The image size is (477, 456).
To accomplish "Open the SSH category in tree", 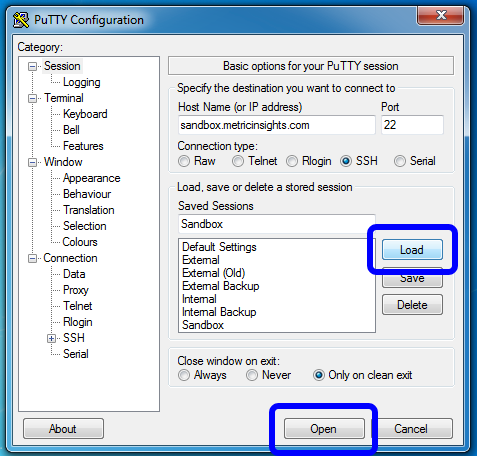I will pyautogui.click(x=74, y=338).
